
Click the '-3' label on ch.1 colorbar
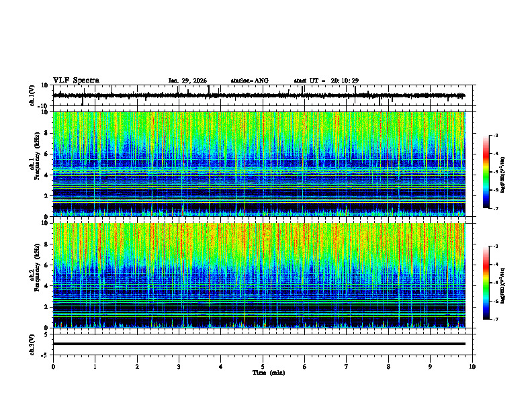[496, 135]
